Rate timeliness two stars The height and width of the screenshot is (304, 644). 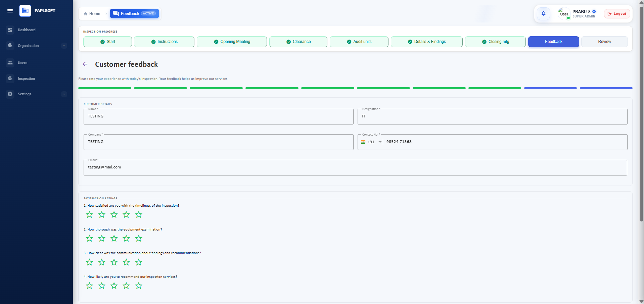point(102,215)
